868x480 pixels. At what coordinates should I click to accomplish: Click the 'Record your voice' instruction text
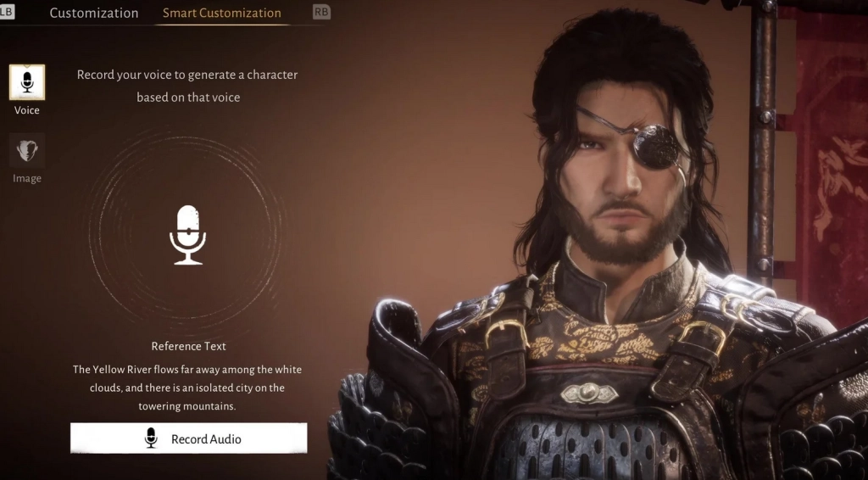click(187, 86)
